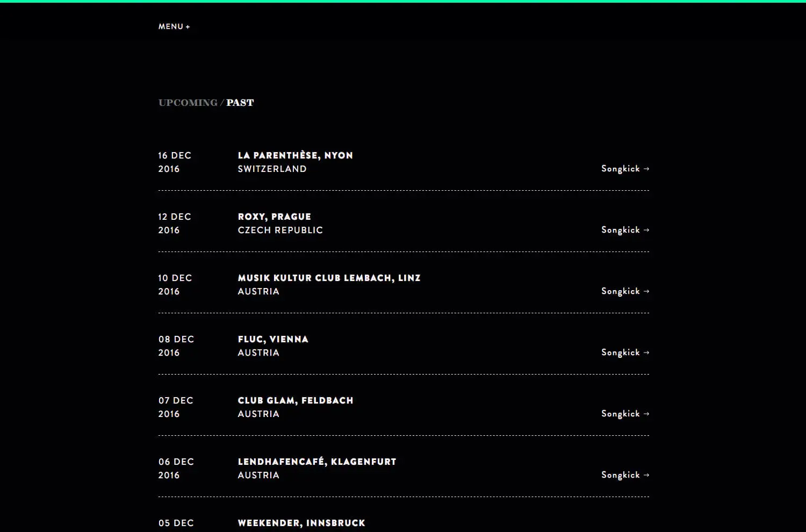Viewport: 806px width, 532px height.
Task: Select the PAST shows tab
Action: click(240, 103)
